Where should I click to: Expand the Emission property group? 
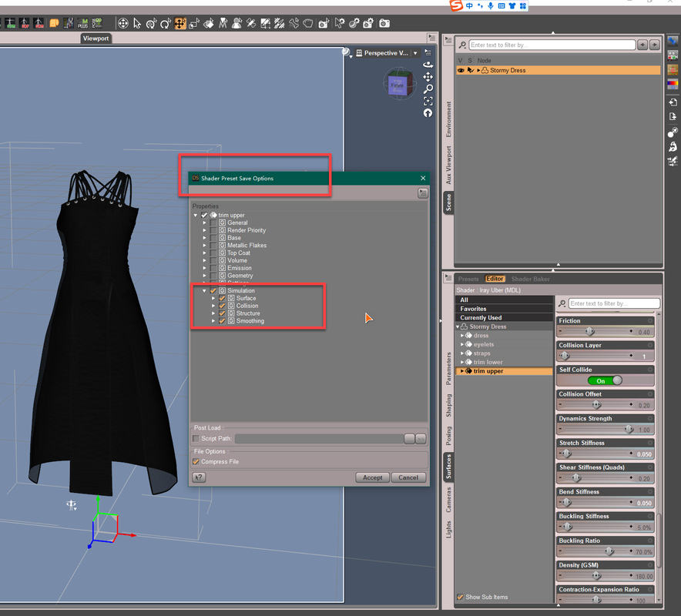[205, 268]
